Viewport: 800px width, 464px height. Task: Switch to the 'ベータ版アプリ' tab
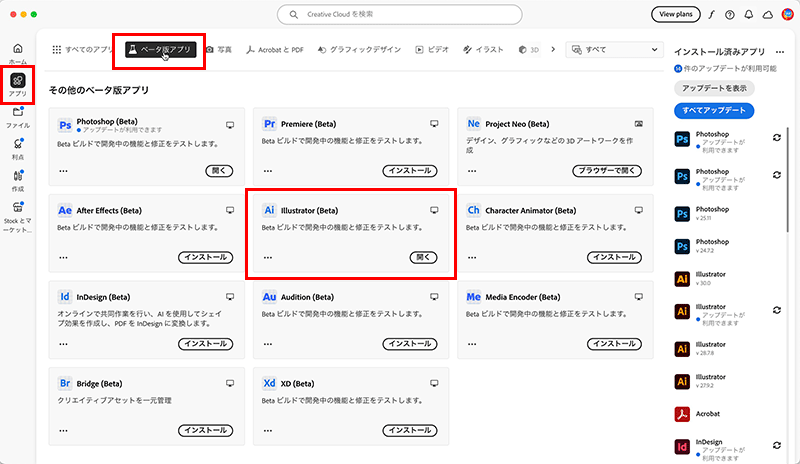160,49
